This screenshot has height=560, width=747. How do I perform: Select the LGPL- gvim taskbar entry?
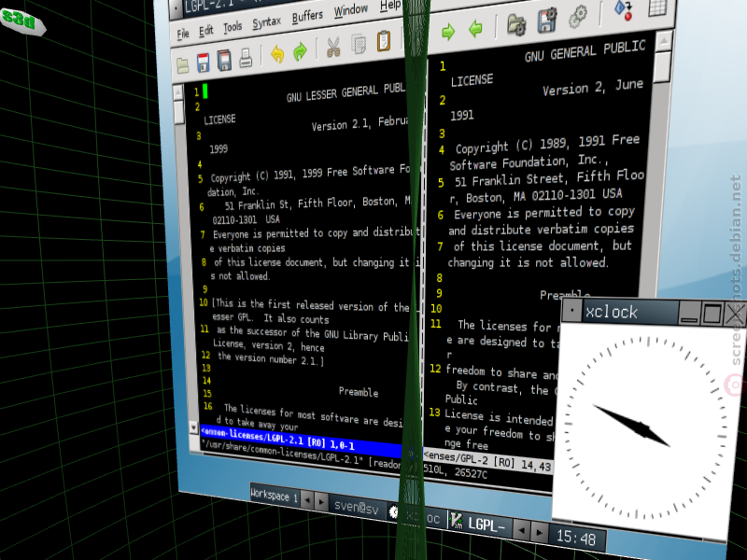480,524
